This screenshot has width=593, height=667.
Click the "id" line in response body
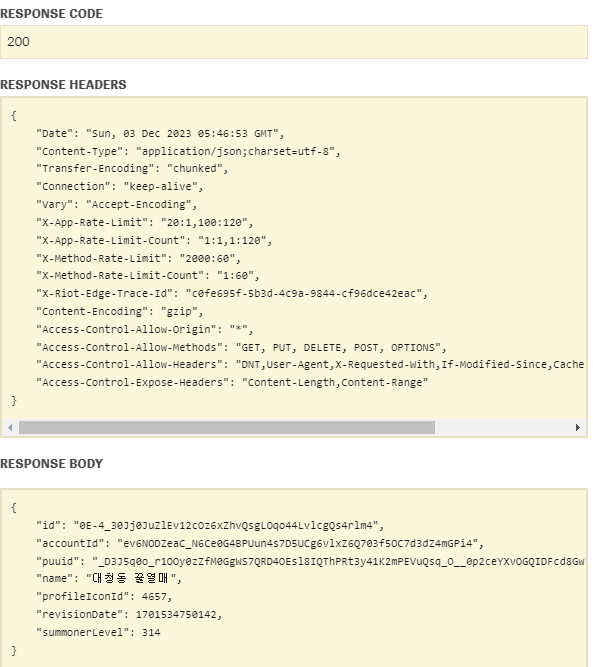click(210, 526)
